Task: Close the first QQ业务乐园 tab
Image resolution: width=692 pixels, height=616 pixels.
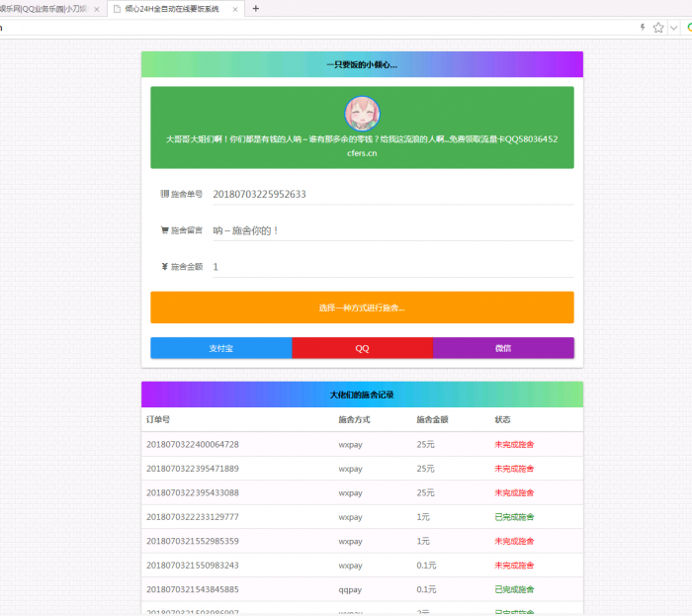Action: 97,8
